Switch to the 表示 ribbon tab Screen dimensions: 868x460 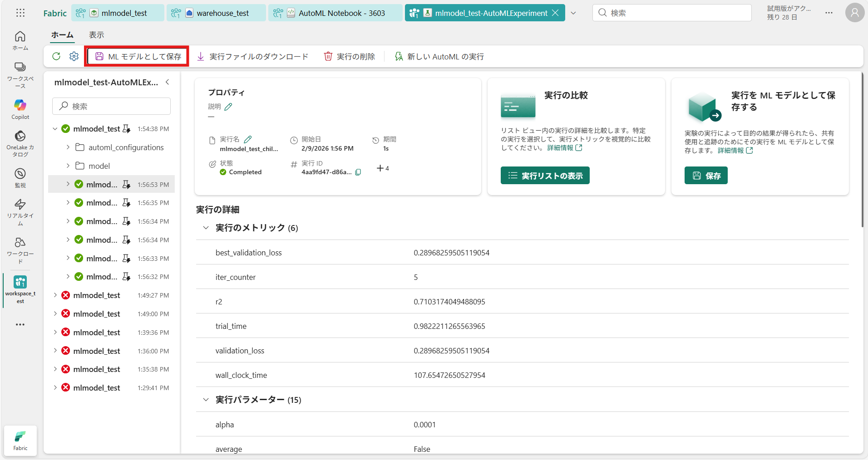[x=96, y=35]
